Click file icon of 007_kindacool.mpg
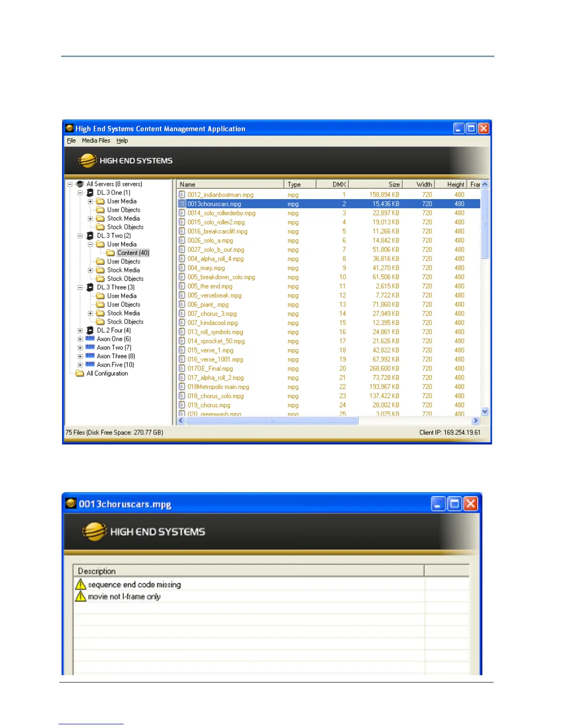Screen dimensions: 563x728 tap(182, 323)
